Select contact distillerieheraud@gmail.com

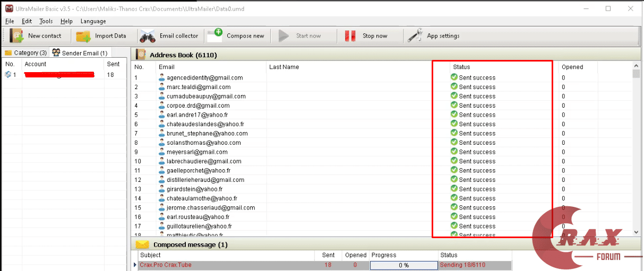tap(205, 180)
